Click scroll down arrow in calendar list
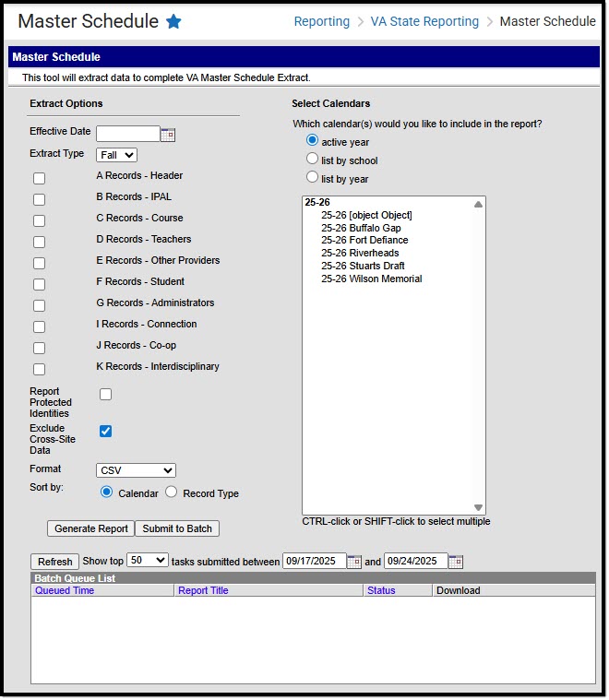 (478, 507)
